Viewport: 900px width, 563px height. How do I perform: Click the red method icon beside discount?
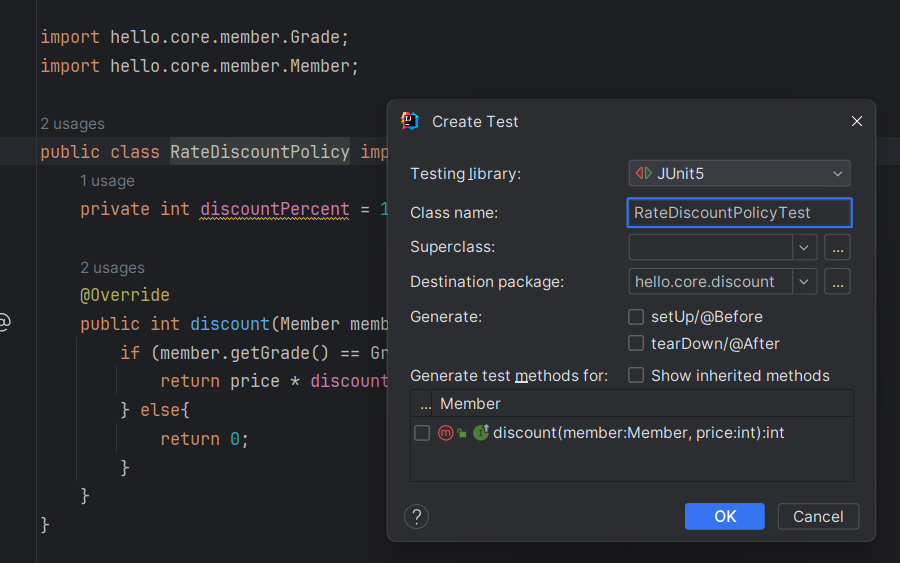coord(446,433)
